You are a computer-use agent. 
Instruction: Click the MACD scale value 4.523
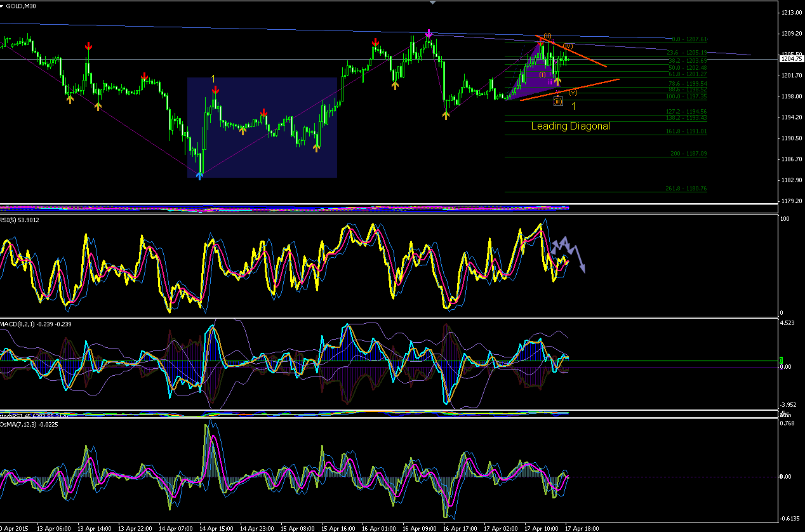(x=788, y=323)
